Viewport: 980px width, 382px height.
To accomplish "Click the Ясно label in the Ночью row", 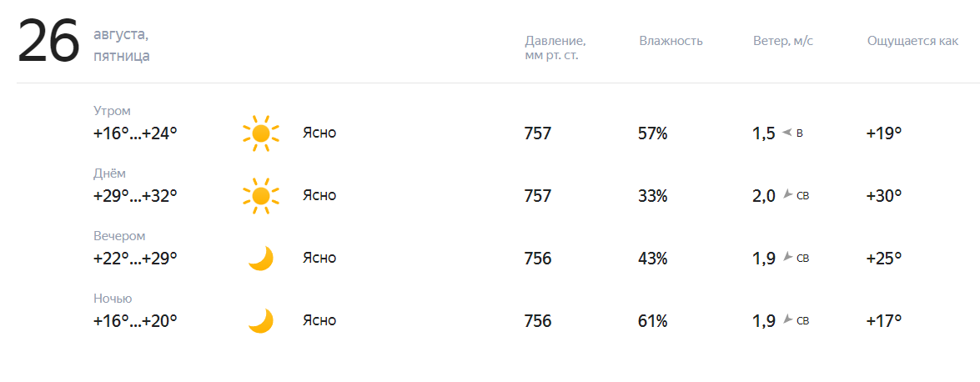I will pyautogui.click(x=319, y=321).
